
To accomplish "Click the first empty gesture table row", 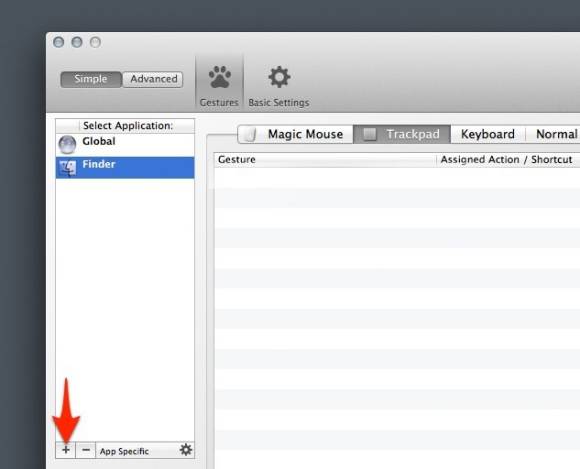I will point(397,178).
